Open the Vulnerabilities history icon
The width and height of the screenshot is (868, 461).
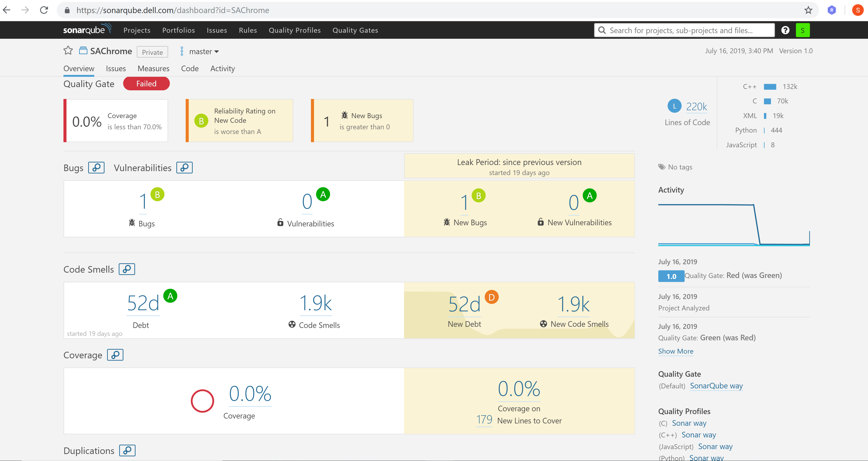click(184, 168)
